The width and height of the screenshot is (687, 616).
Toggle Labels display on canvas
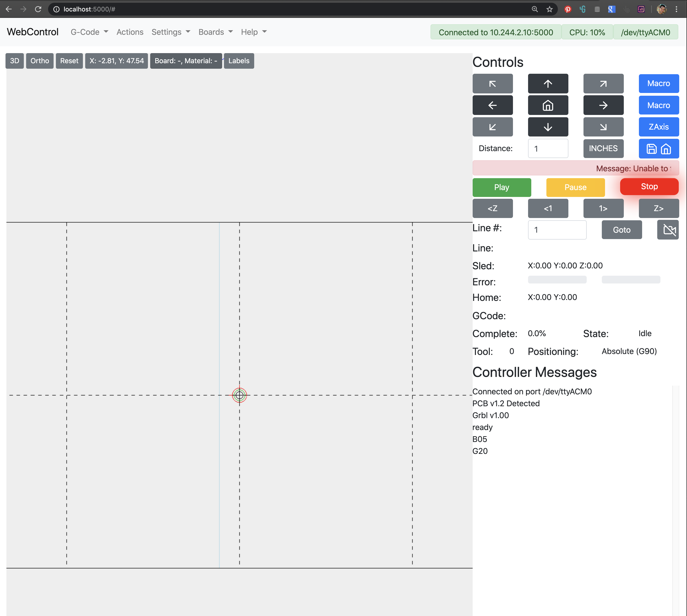click(239, 61)
